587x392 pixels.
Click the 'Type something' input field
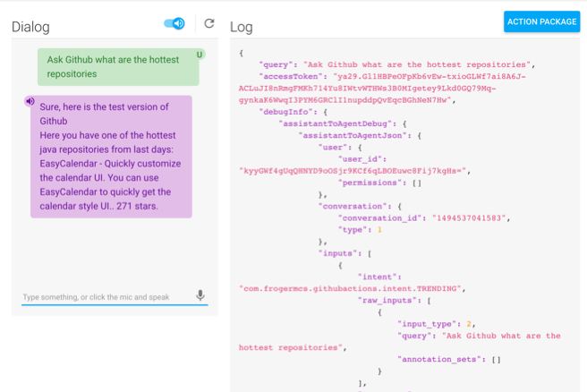[107, 297]
